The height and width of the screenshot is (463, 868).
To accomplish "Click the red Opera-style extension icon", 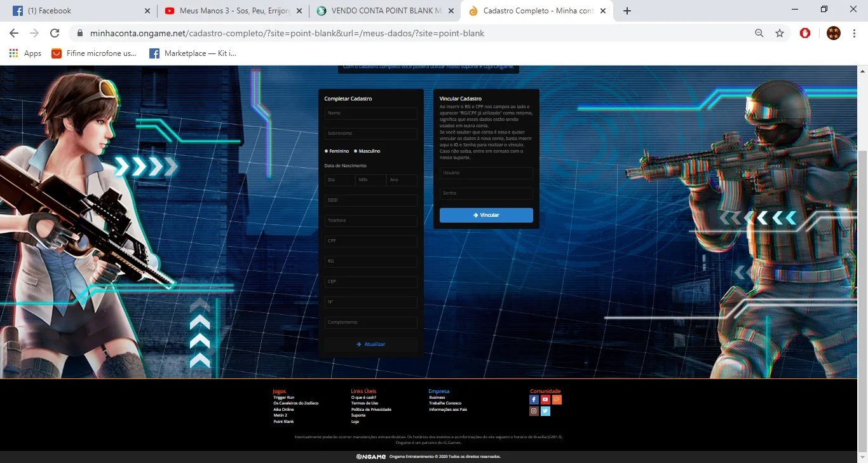I will [805, 33].
